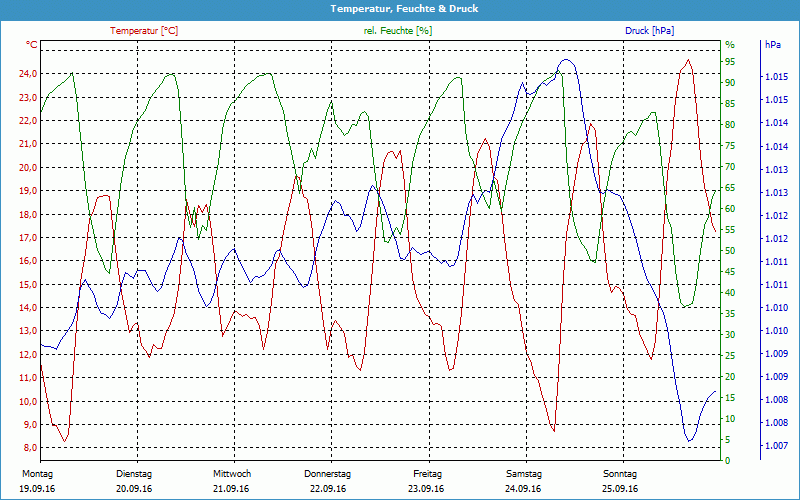This screenshot has height=500, width=800.
Task: Click the "40" humidity axis value
Action: (x=730, y=293)
